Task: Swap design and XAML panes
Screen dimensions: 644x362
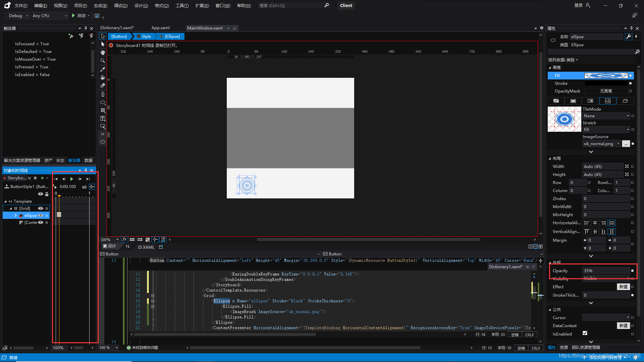Action: (127, 247)
